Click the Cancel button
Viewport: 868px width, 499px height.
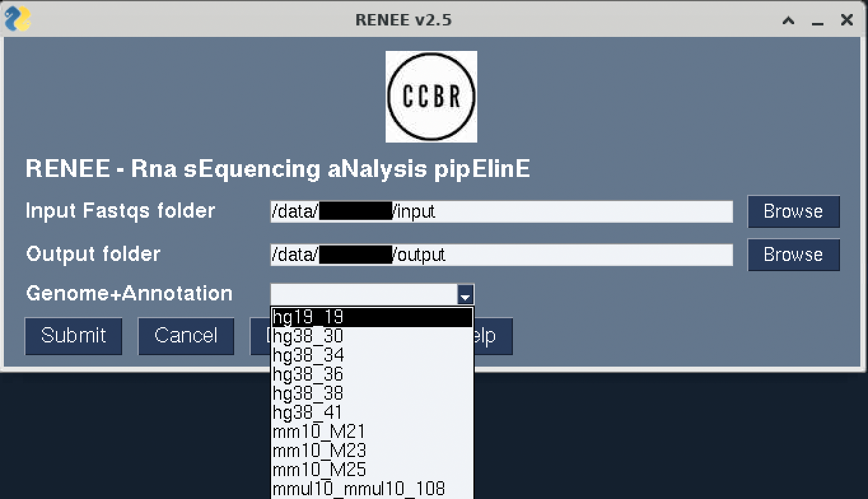click(x=186, y=336)
